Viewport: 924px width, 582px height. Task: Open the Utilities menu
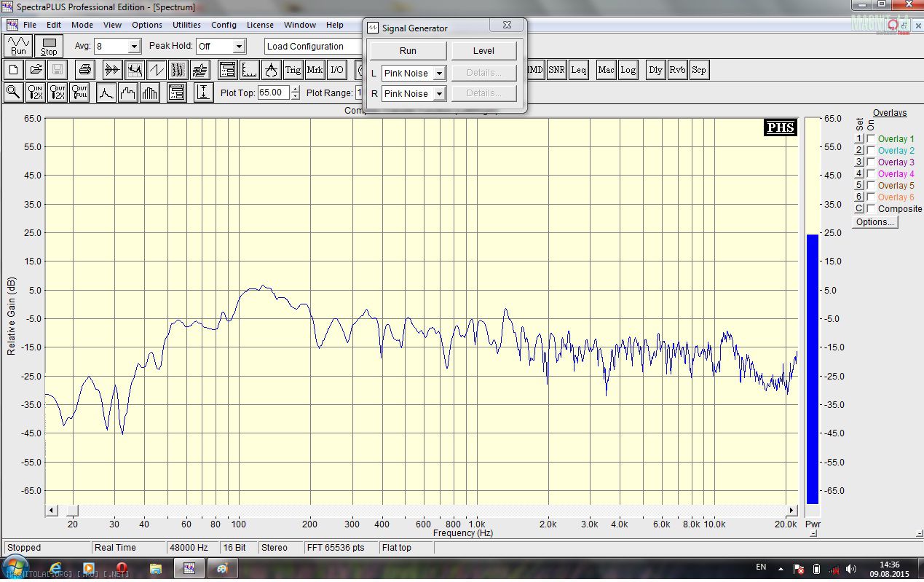point(186,25)
